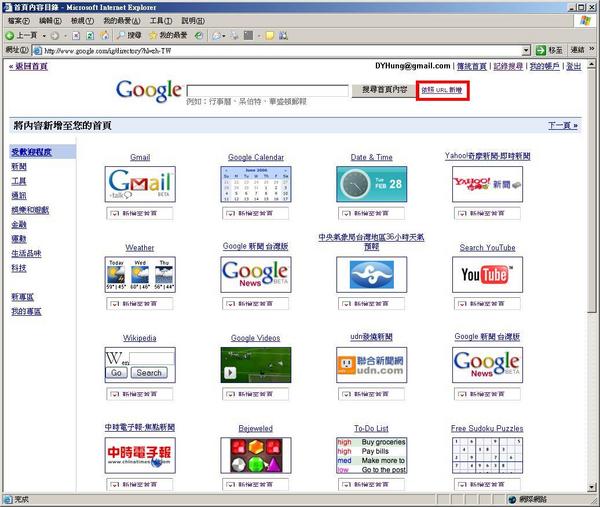
Task: Click the 下一頁 next page link
Action: pyautogui.click(x=563, y=126)
